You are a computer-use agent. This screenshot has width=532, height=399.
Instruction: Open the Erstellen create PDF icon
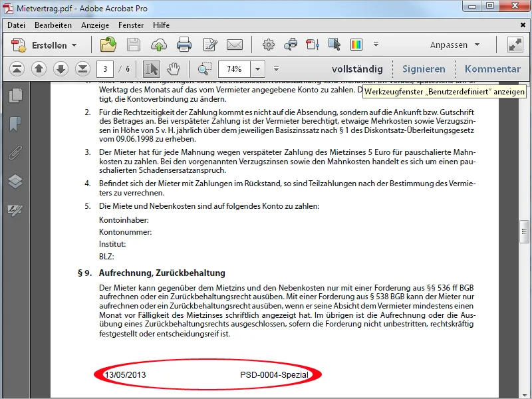tap(19, 45)
